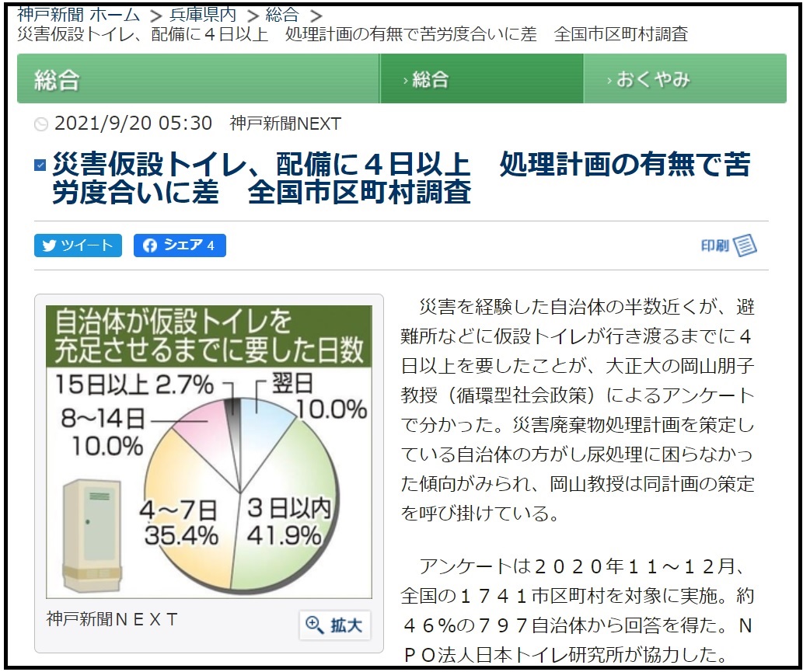Viewport: 803px width, 672px height.
Task: Click the blue checkmark icon before headline
Action: 40,165
